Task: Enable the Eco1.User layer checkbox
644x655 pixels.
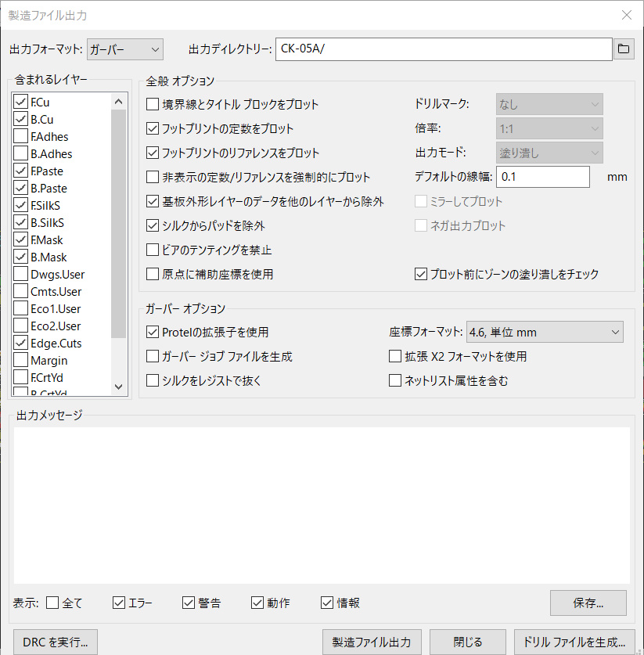Action: click(21, 308)
